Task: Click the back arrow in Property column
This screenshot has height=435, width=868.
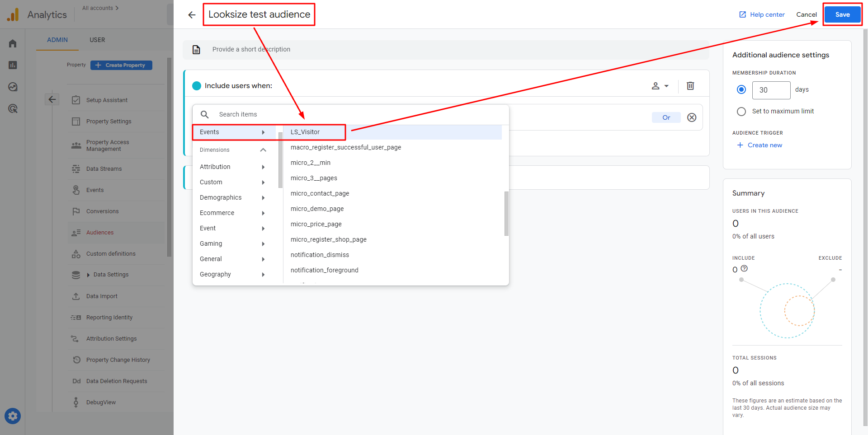Action: pyautogui.click(x=52, y=99)
